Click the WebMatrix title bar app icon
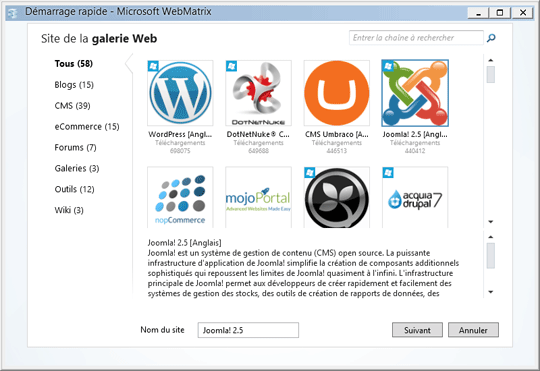 coord(13,13)
